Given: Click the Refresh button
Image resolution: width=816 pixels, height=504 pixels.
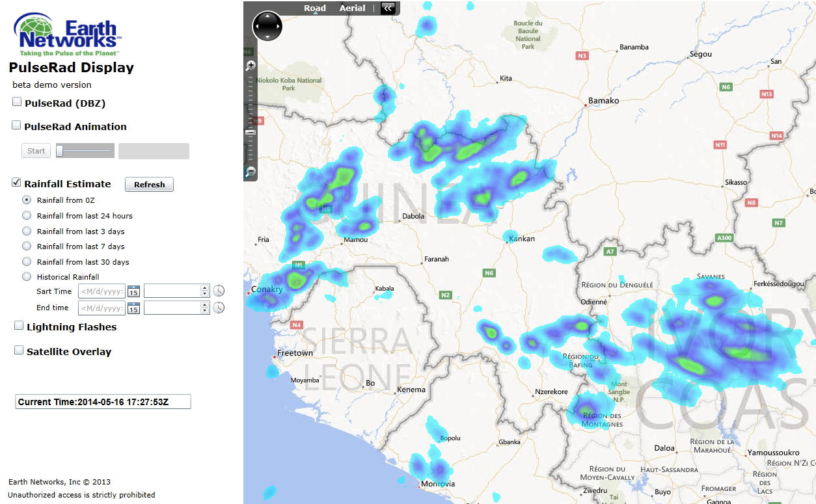Looking at the screenshot, I should [149, 185].
